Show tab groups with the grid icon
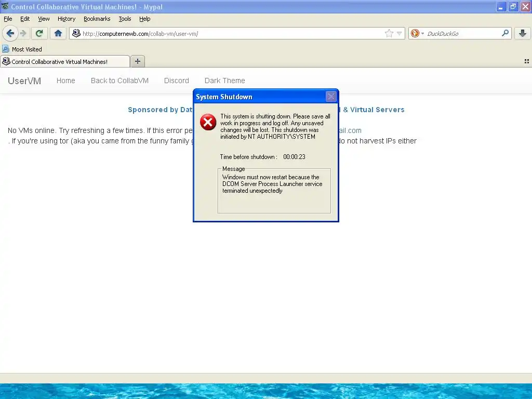 (527, 61)
